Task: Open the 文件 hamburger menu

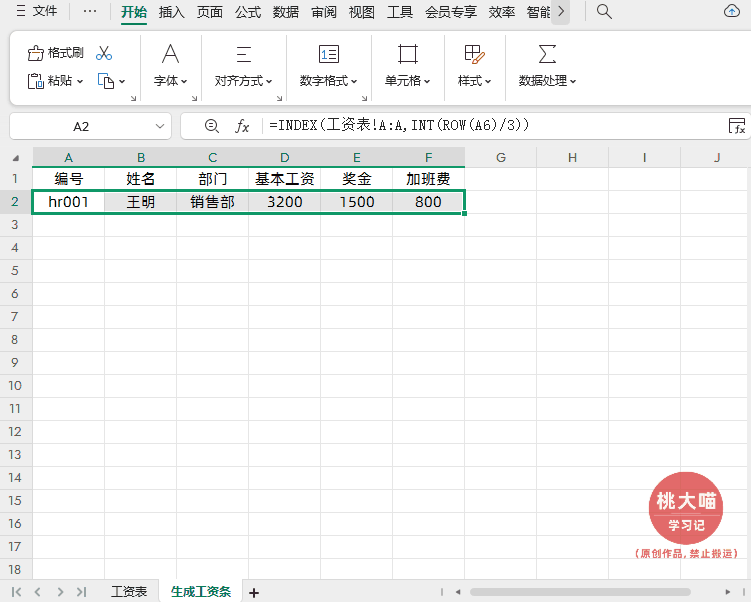Action: click(x=36, y=11)
